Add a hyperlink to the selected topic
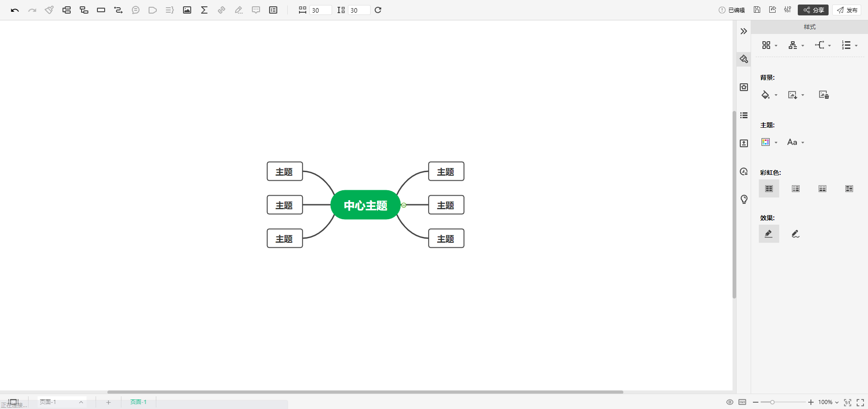This screenshot has width=868, height=409. pyautogui.click(x=221, y=10)
